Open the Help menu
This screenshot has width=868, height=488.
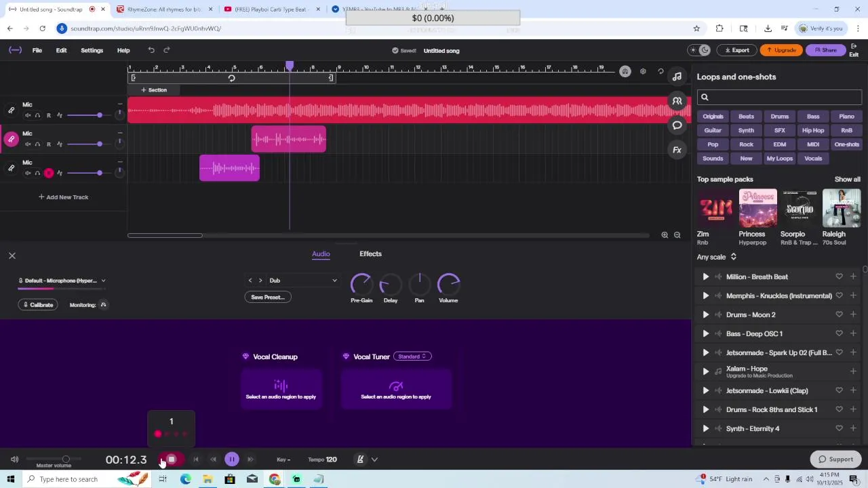point(123,50)
